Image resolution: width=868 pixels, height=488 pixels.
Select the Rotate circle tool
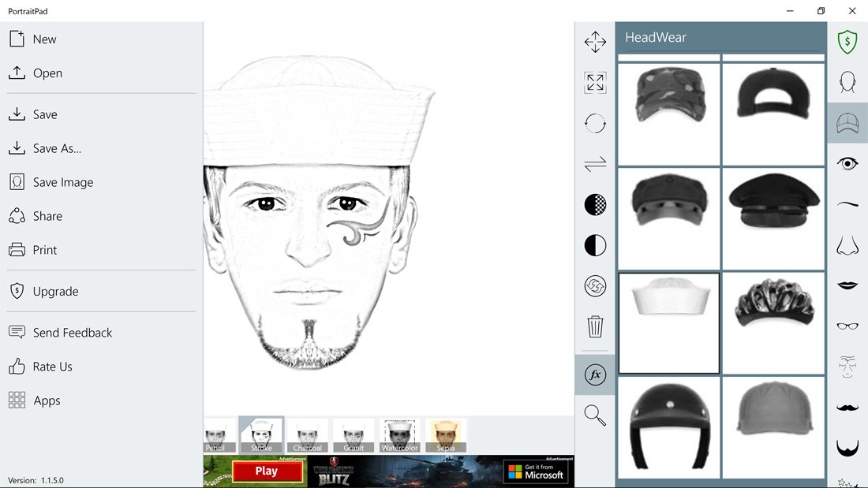click(x=595, y=124)
